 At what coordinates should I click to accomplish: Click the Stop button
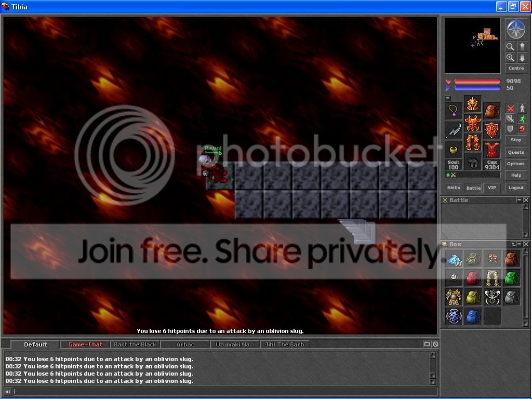516,140
